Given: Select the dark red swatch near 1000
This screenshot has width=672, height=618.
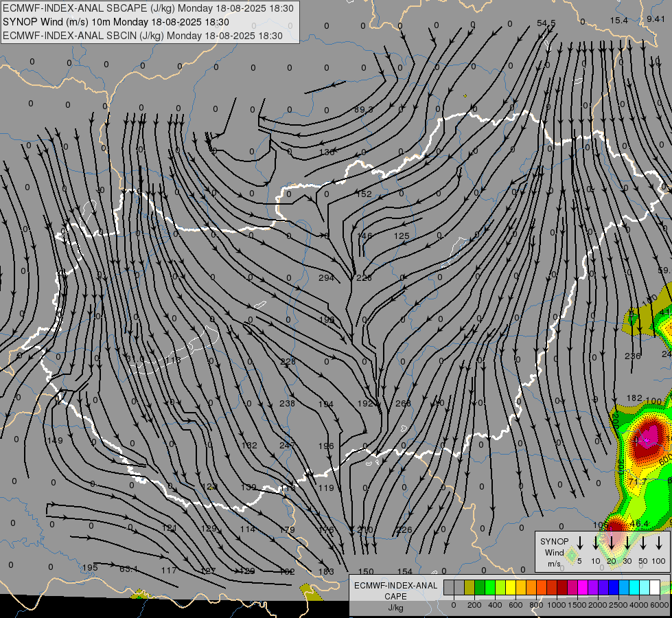Looking at the screenshot, I should (x=562, y=587).
